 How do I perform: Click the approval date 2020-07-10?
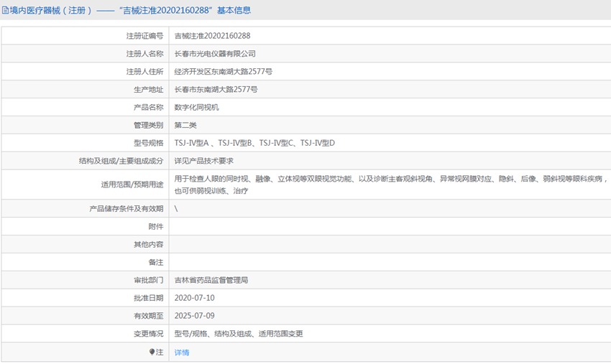(x=194, y=298)
